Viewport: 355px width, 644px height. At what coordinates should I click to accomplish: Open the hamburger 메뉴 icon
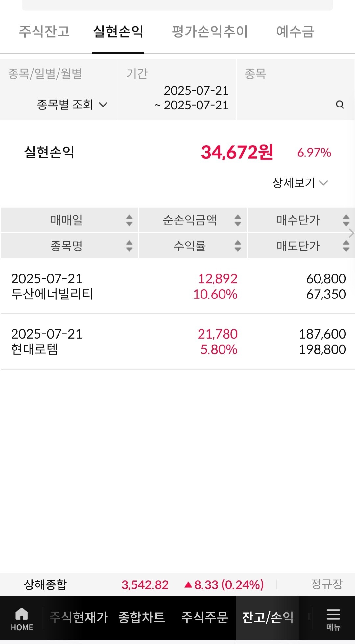(333, 615)
